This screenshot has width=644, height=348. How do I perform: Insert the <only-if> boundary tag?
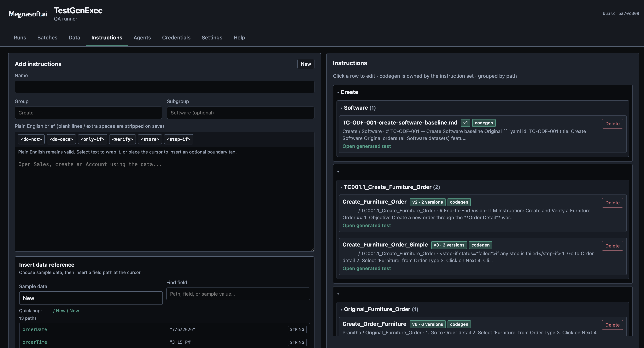click(92, 139)
